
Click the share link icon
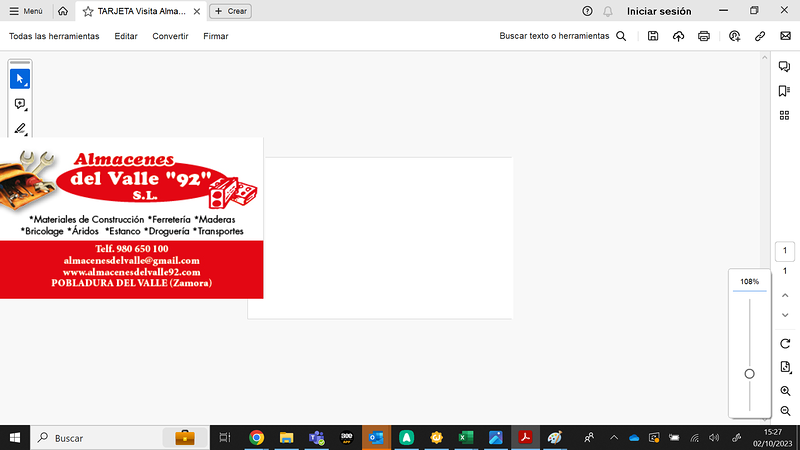pos(760,36)
